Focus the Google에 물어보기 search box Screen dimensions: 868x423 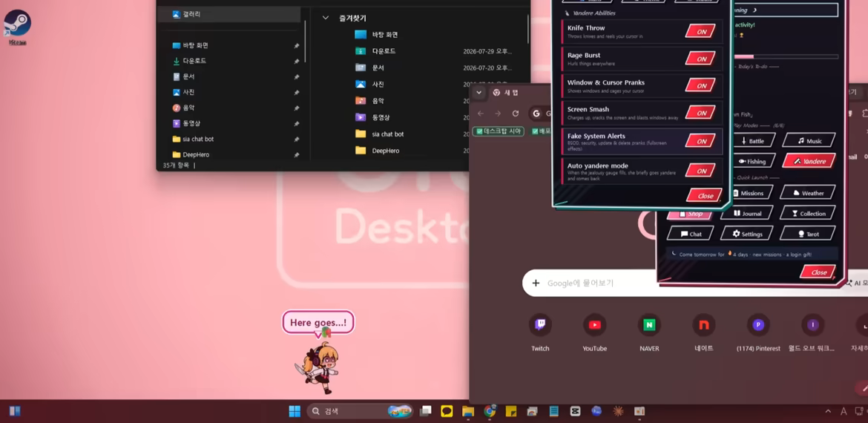click(x=694, y=283)
